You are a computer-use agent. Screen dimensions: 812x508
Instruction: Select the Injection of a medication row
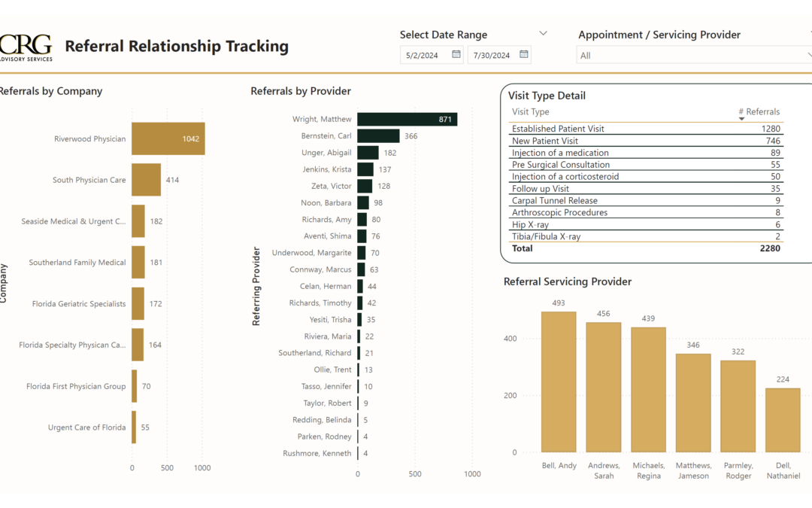(646, 152)
